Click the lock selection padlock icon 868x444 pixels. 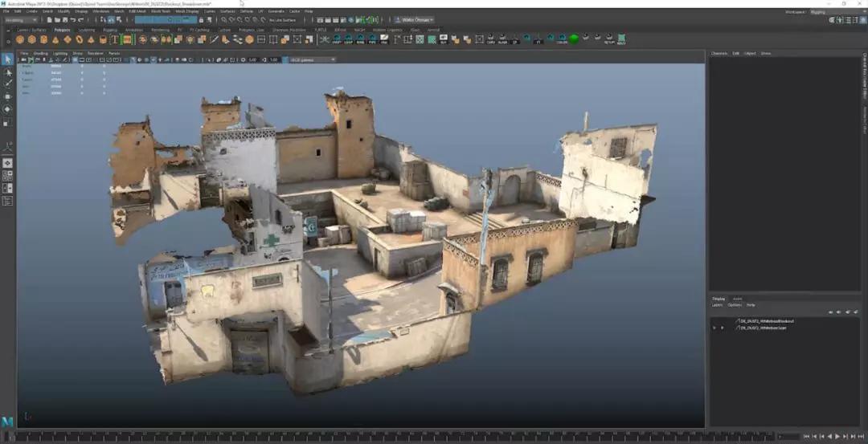(x=201, y=20)
